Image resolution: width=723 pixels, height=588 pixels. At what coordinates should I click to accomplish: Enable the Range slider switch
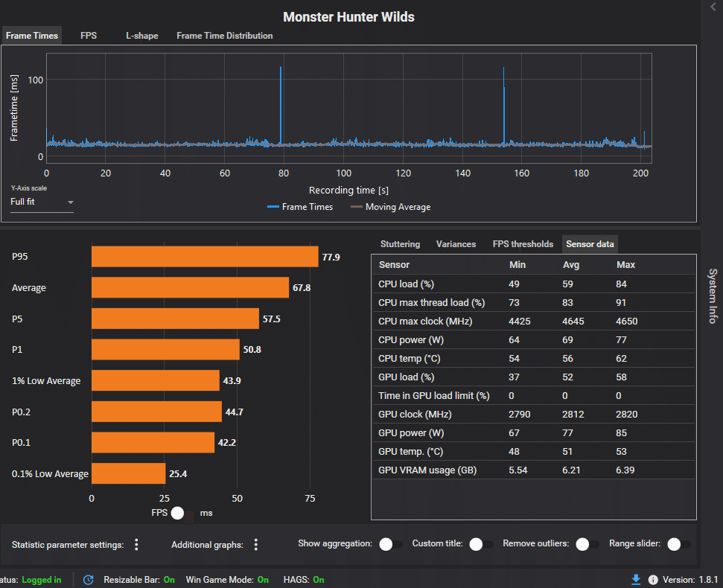(x=679, y=544)
